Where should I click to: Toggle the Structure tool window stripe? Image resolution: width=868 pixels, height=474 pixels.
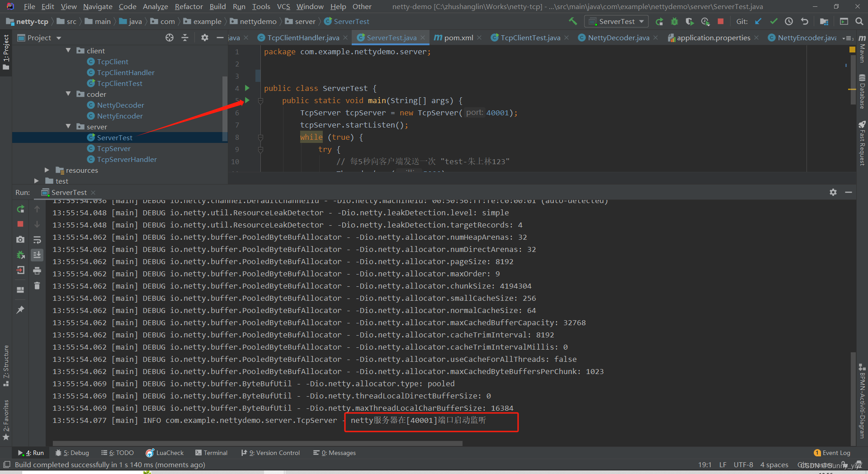pyautogui.click(x=6, y=366)
